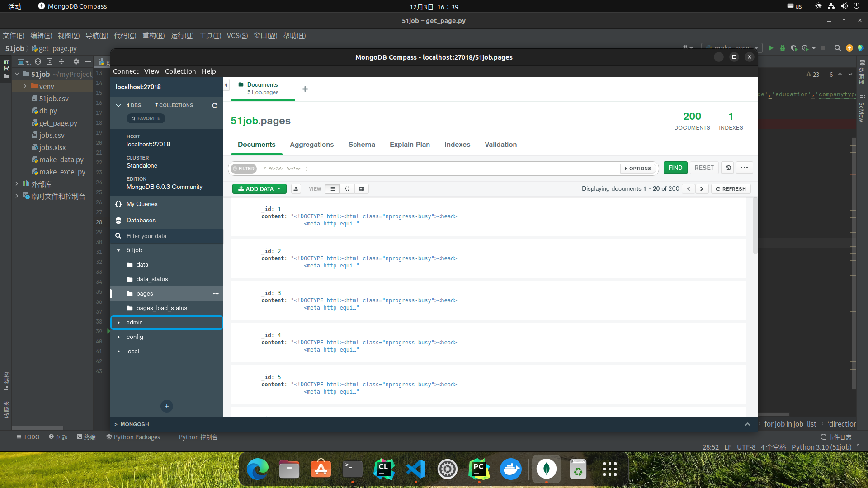Open the three-dot query menu
Image resolution: width=868 pixels, height=488 pixels.
[x=744, y=168]
